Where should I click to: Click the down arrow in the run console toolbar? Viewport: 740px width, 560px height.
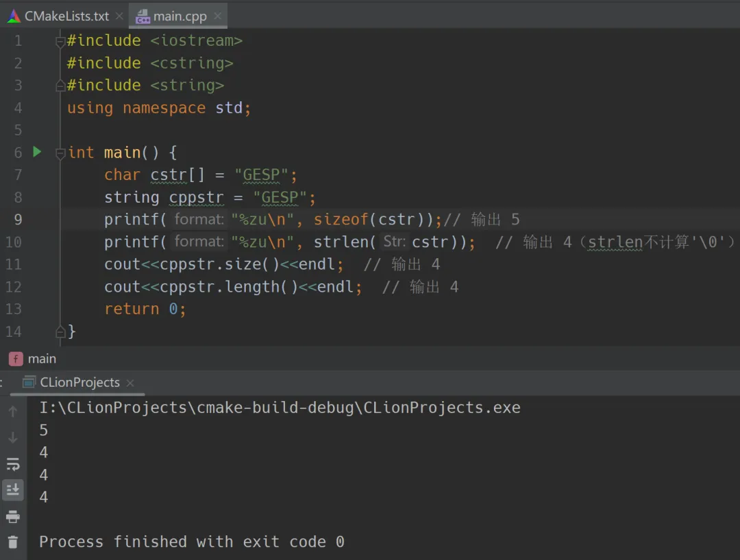click(x=13, y=437)
